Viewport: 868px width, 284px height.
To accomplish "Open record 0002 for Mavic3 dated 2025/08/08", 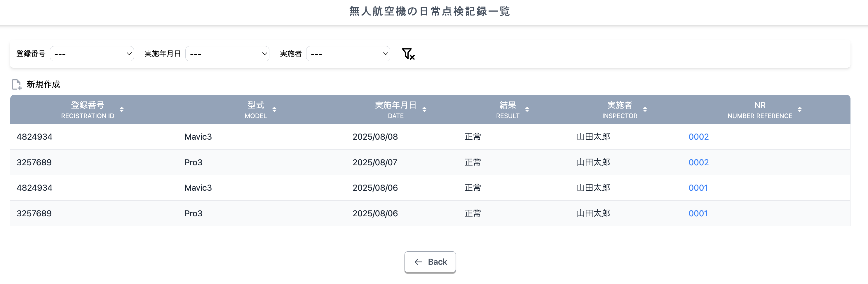I will (x=698, y=137).
